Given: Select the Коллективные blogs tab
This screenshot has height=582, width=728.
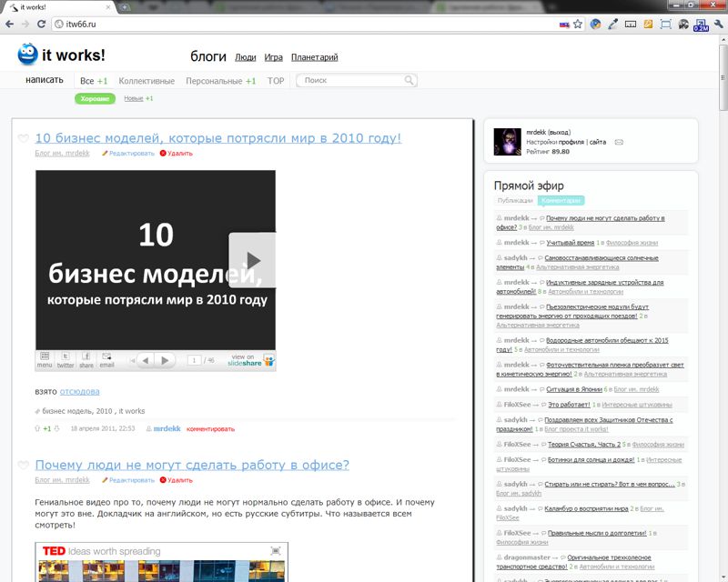Looking at the screenshot, I should [147, 81].
